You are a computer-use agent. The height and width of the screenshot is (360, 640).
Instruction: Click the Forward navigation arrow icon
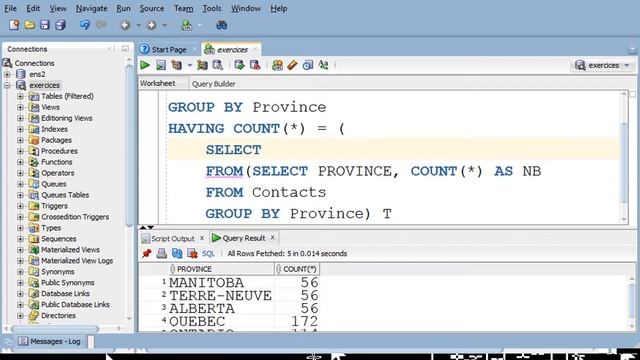[151, 25]
